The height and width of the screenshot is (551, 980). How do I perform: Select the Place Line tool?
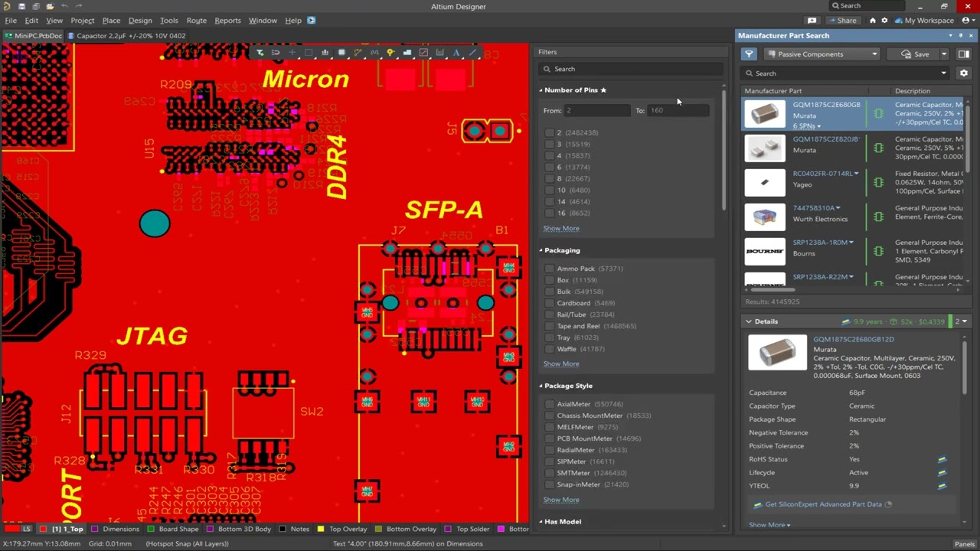tap(472, 53)
